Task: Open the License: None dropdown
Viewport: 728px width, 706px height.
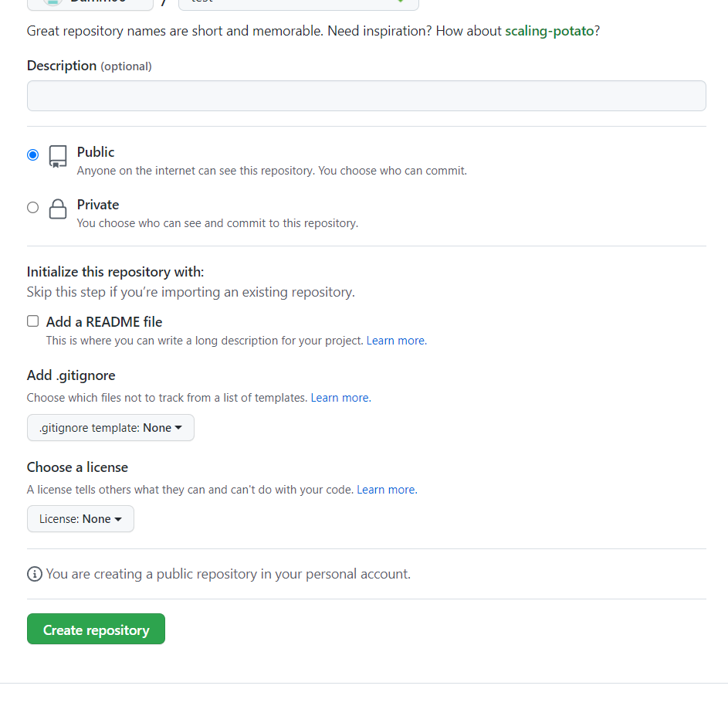Action: [x=80, y=518]
